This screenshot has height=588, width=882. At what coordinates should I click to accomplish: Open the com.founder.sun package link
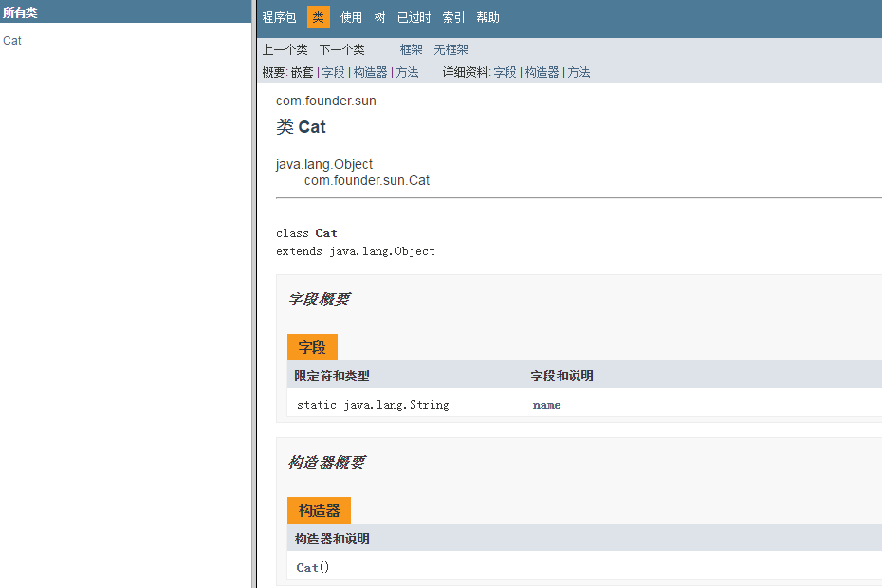point(325,100)
